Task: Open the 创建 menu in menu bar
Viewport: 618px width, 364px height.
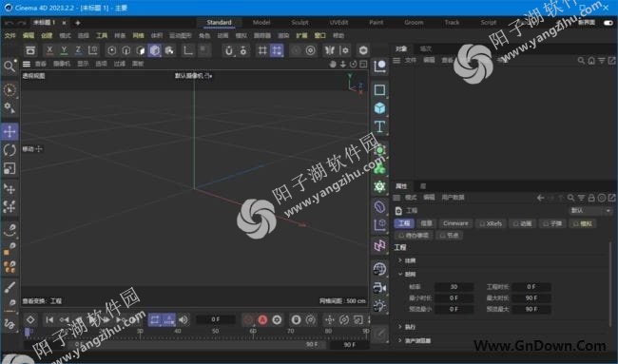Action: point(47,35)
